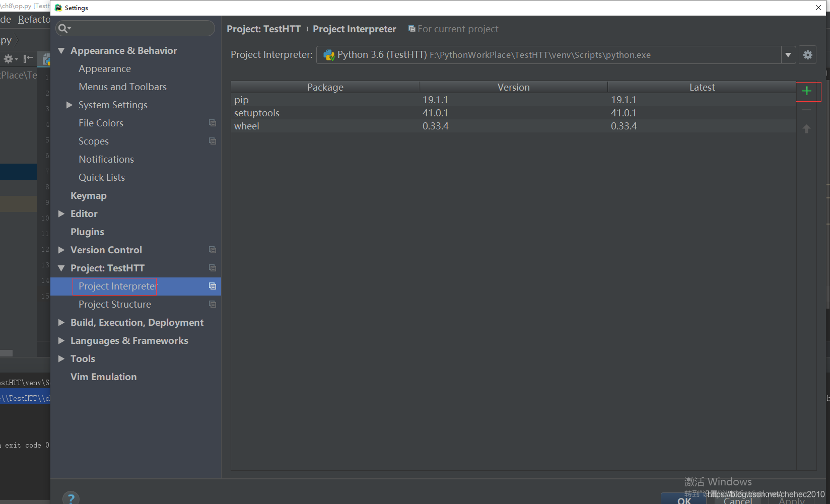
Task: Select the pip package row
Action: (x=514, y=100)
